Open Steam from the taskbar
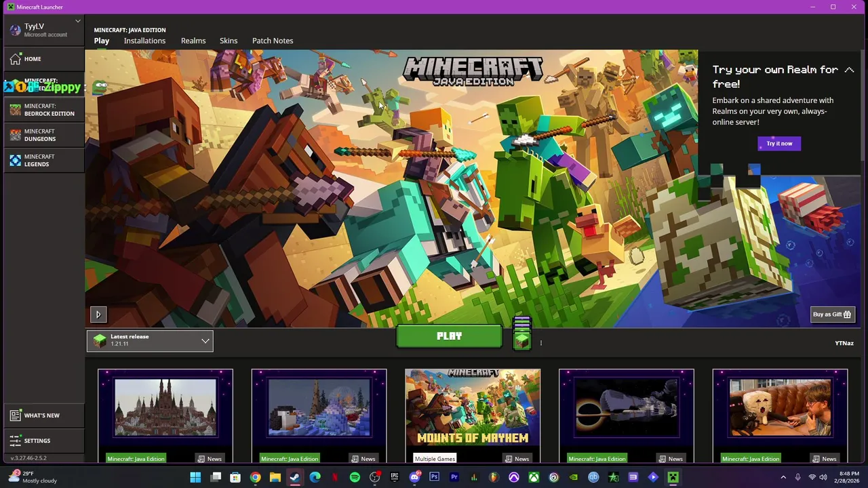868x488 pixels. (295, 477)
